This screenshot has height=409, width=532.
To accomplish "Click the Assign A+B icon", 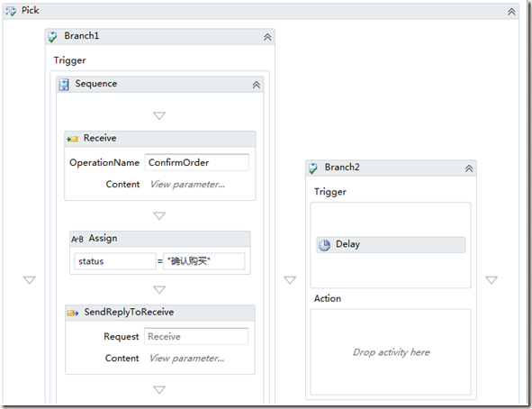I will tap(77, 239).
